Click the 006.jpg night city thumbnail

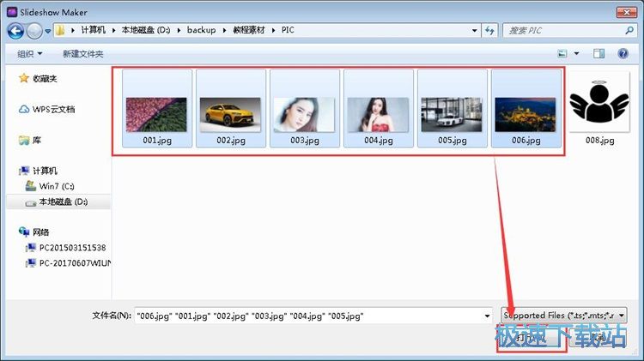click(526, 115)
